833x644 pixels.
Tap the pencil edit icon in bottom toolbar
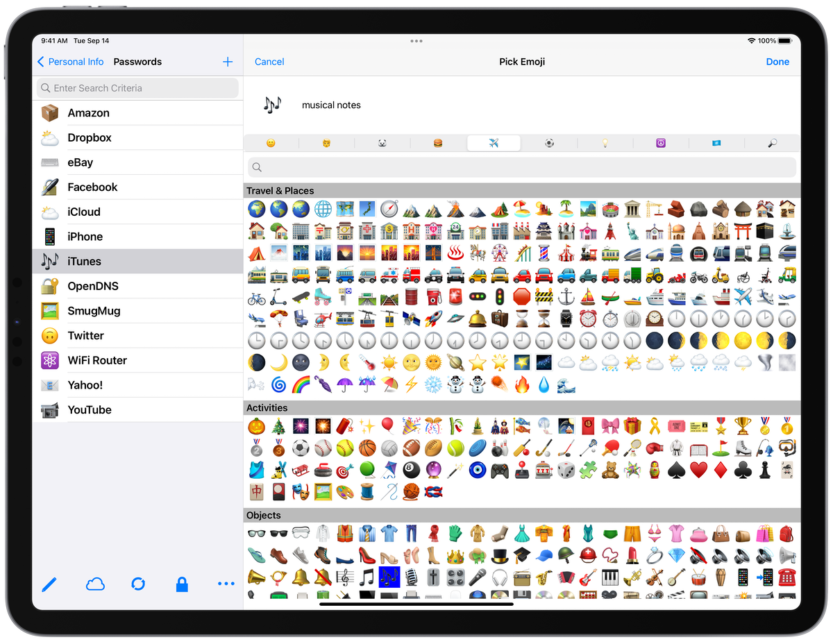click(x=49, y=584)
